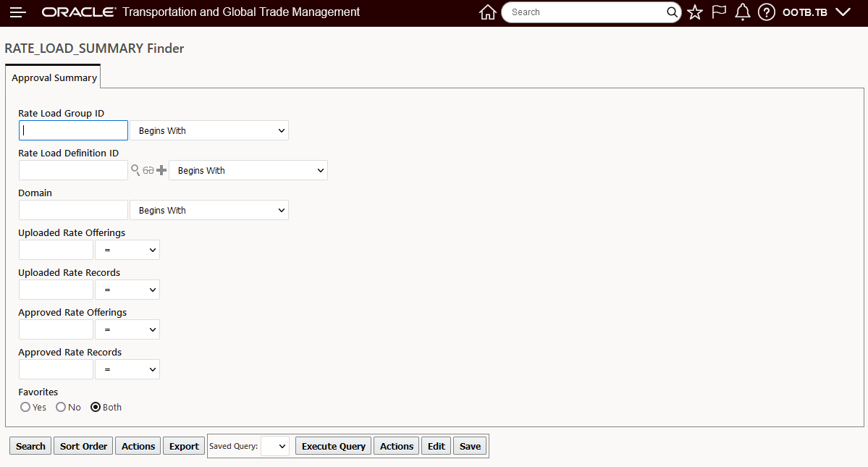This screenshot has height=467, width=868.
Task: Open Favorites star icon
Action: pyautogui.click(x=695, y=12)
